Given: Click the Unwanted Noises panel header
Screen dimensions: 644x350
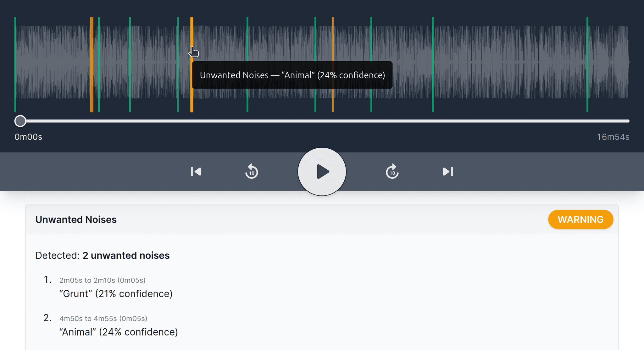Looking at the screenshot, I should click(76, 219).
